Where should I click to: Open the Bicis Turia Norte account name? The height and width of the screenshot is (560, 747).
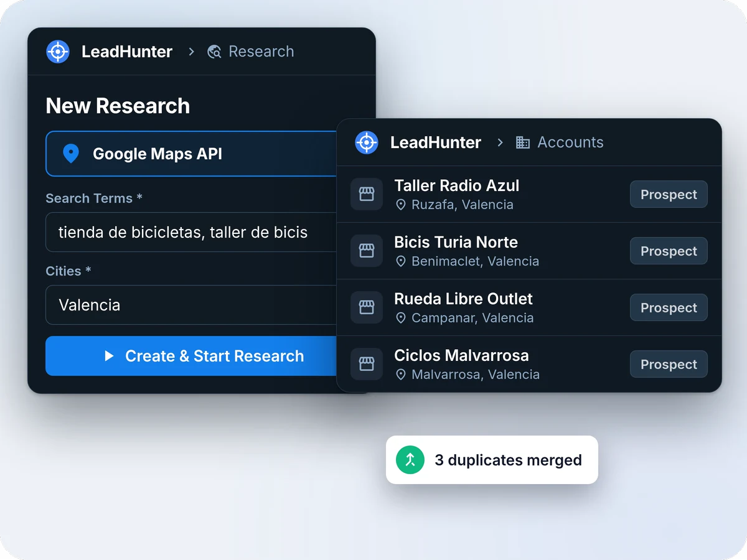point(456,242)
